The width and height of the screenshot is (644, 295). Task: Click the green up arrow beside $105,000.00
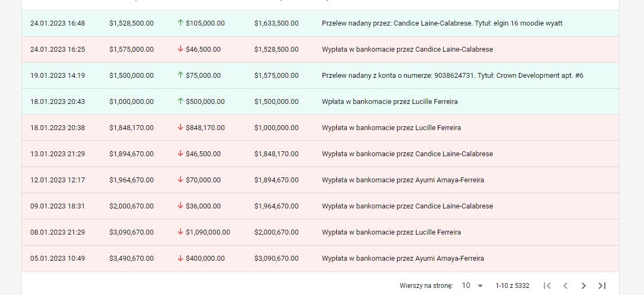point(180,23)
